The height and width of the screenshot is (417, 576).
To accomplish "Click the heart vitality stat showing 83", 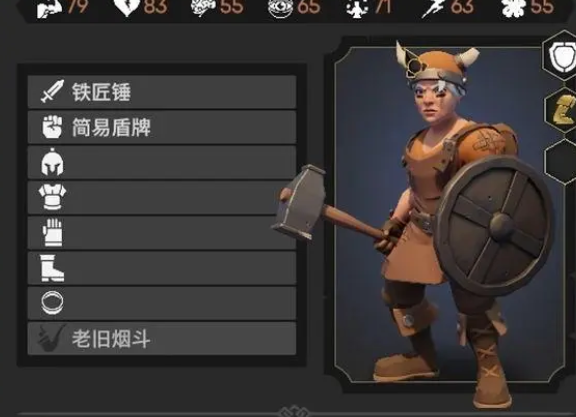I will (x=127, y=7).
